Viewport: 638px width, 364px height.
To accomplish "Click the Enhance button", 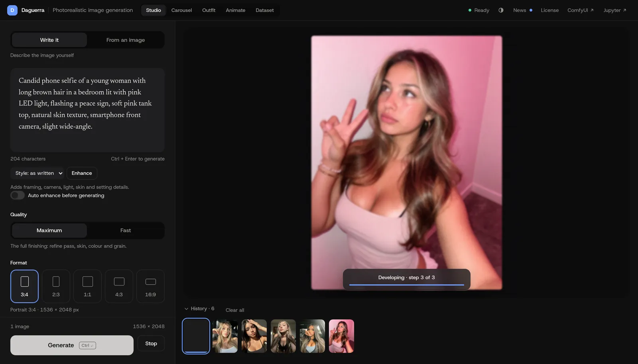I will click(82, 173).
